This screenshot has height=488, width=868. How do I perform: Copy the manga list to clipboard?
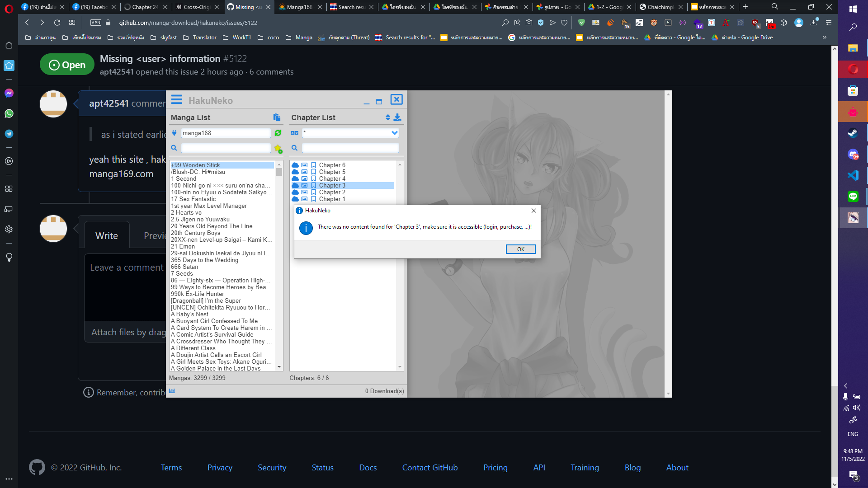pos(277,117)
